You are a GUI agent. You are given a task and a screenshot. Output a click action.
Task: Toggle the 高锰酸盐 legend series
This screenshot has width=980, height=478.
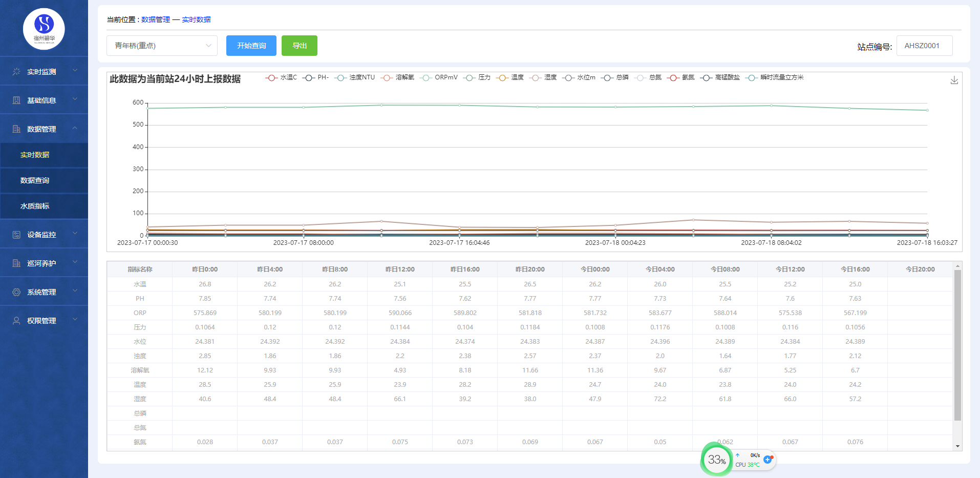tap(720, 77)
